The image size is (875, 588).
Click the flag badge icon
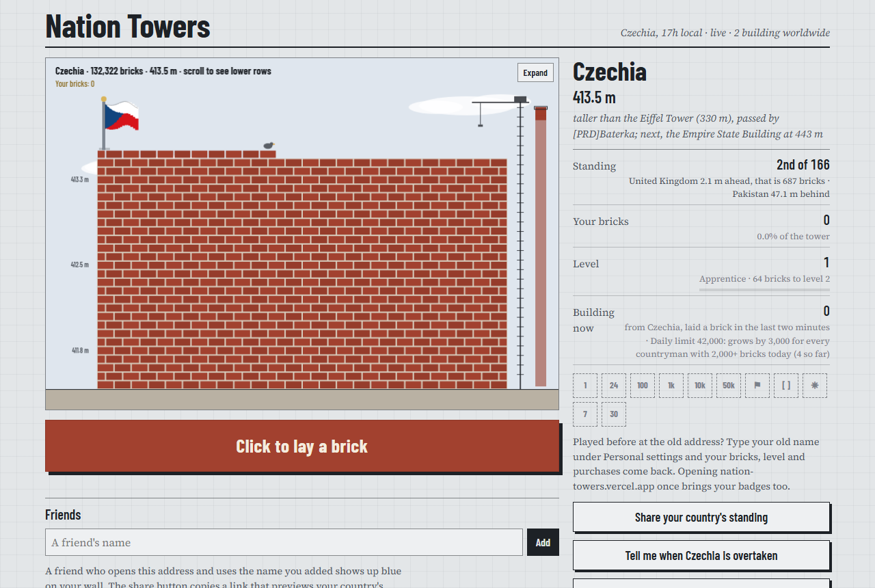click(757, 386)
